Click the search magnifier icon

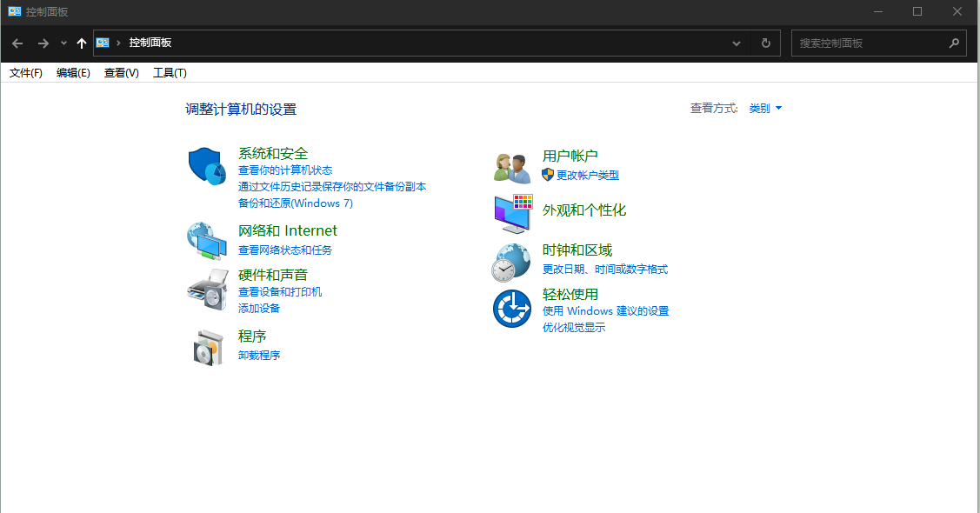pyautogui.click(x=954, y=43)
